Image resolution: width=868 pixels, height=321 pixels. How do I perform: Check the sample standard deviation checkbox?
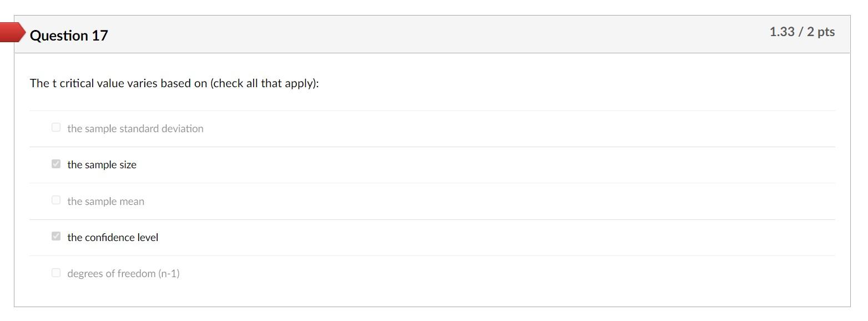pyautogui.click(x=56, y=127)
